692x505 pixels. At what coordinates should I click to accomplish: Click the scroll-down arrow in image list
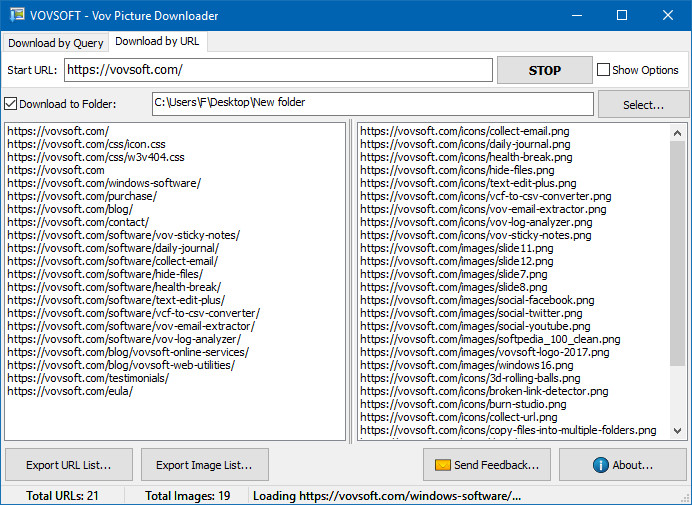[x=677, y=430]
